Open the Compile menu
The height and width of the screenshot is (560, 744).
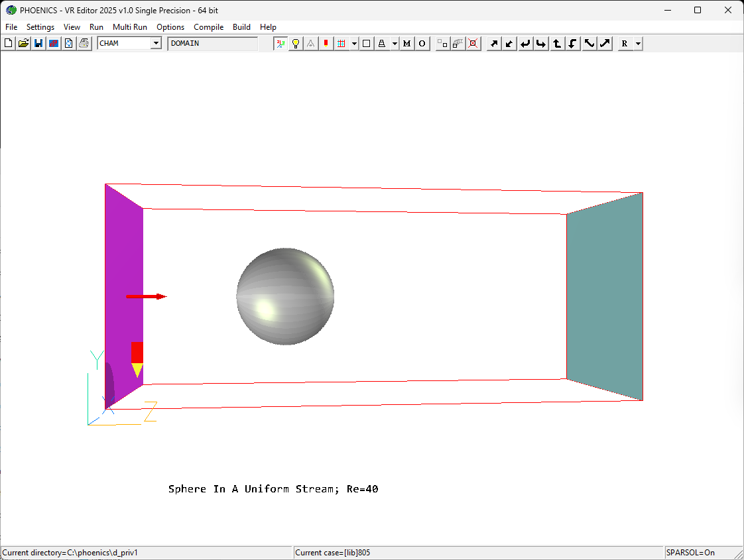coord(208,27)
